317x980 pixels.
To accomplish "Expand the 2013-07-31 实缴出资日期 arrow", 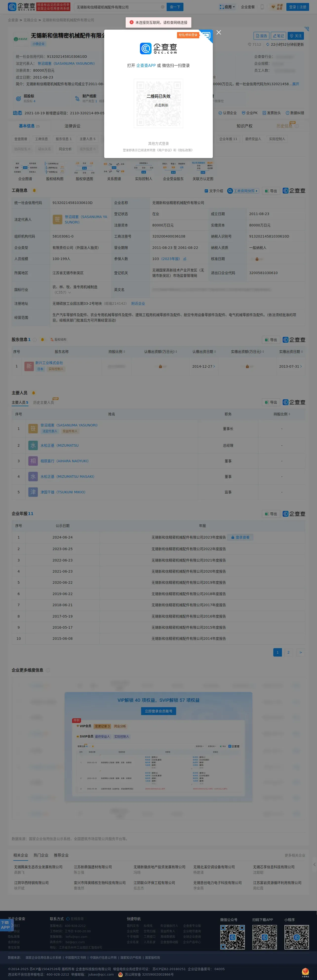I will [x=301, y=367].
